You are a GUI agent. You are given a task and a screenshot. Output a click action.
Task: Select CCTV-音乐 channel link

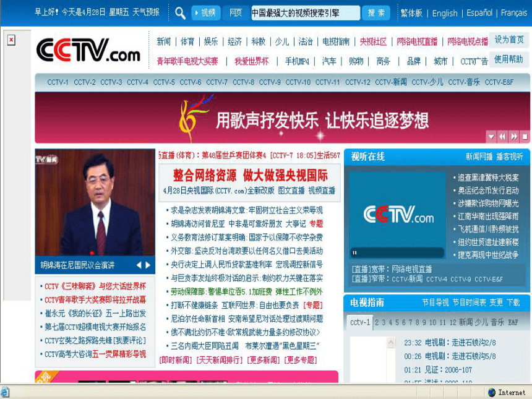click(464, 82)
